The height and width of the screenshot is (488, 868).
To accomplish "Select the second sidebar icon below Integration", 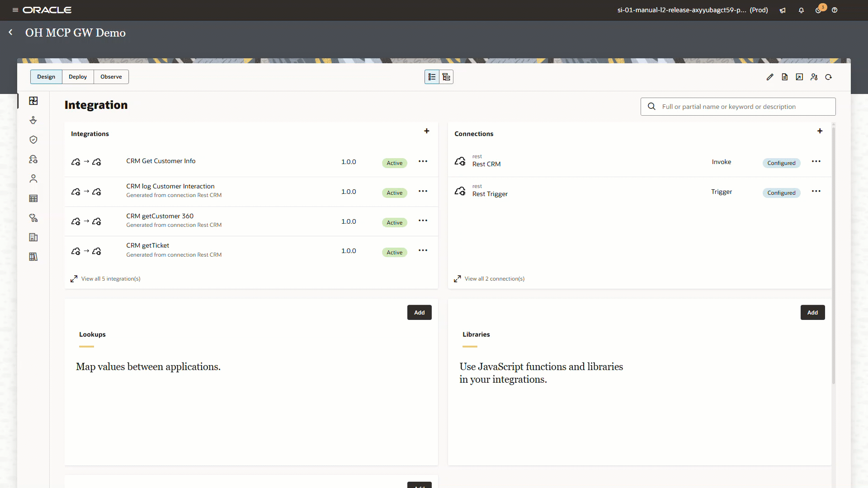I will 33,120.
